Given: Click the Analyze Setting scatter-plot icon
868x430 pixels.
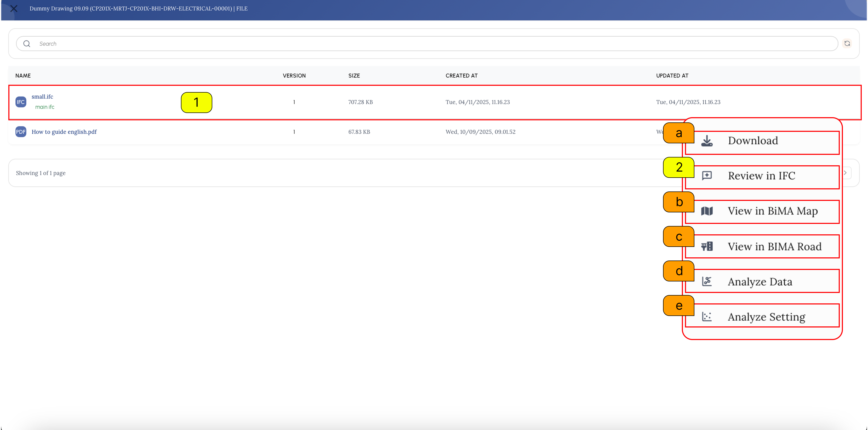Looking at the screenshot, I should coord(707,316).
